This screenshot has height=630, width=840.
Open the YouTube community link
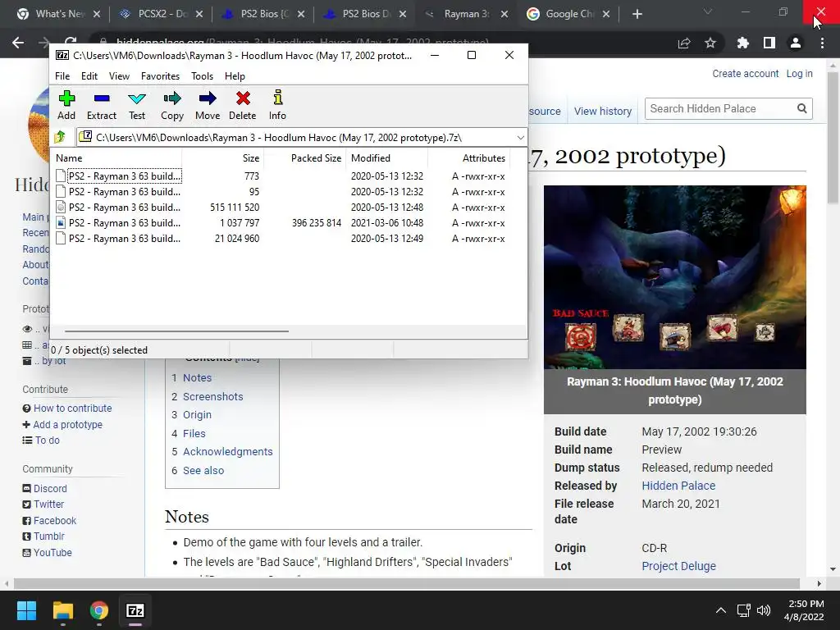point(52,552)
